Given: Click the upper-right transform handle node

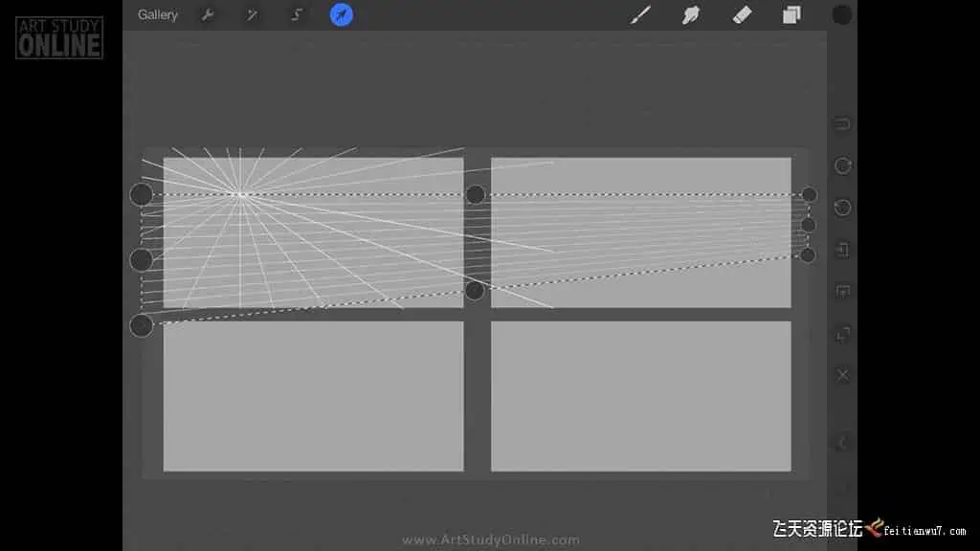Looking at the screenshot, I should (809, 194).
